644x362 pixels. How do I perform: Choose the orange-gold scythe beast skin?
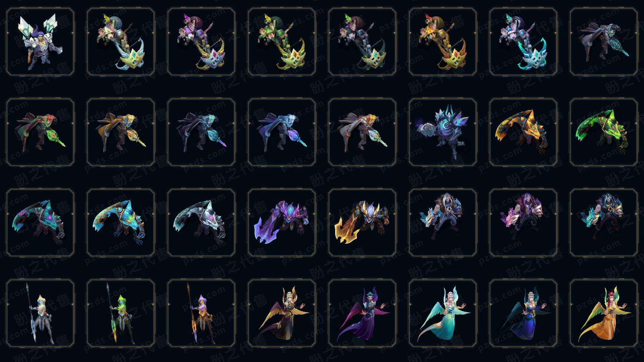(x=523, y=132)
